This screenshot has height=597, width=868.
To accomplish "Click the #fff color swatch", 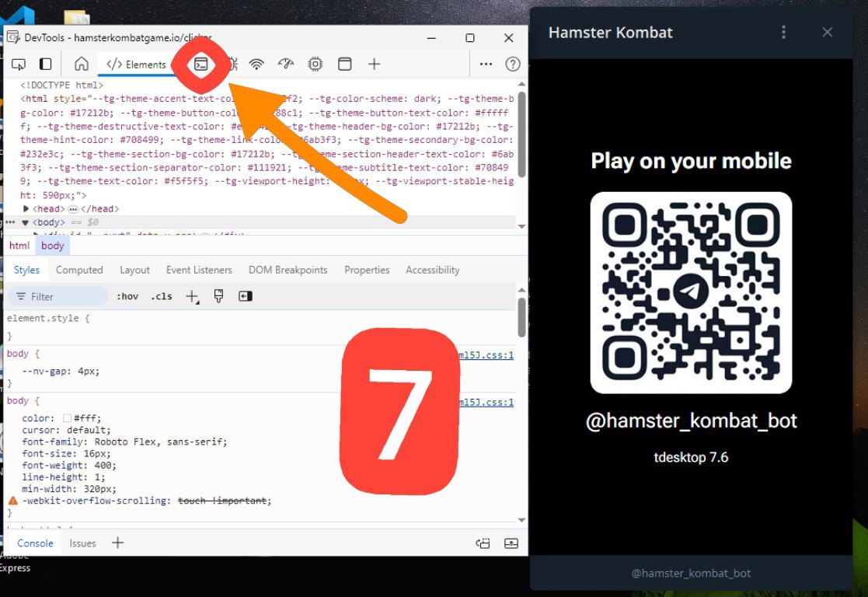I will 67,418.
